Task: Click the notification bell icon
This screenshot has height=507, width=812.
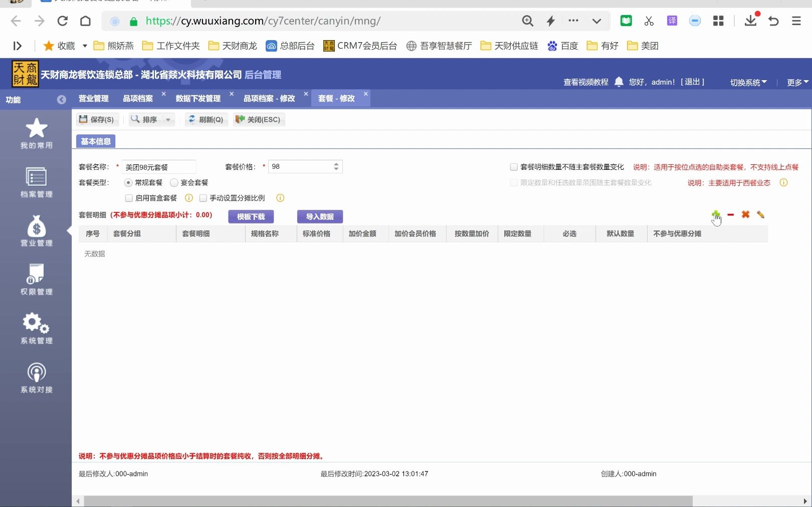Action: tap(619, 82)
